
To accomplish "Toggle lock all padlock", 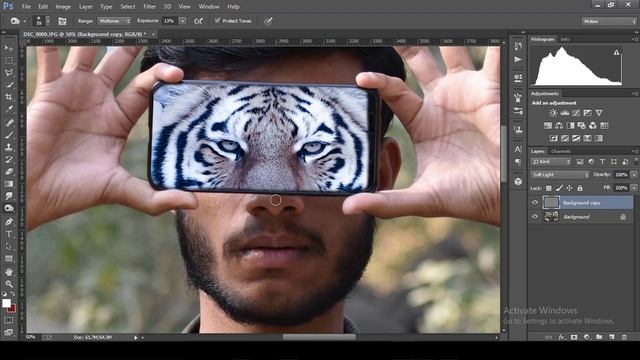I will pyautogui.click(x=580, y=188).
